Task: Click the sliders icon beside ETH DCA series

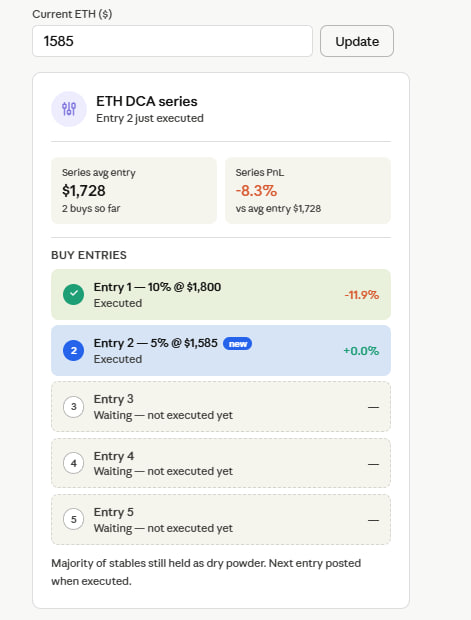Action: [x=69, y=109]
